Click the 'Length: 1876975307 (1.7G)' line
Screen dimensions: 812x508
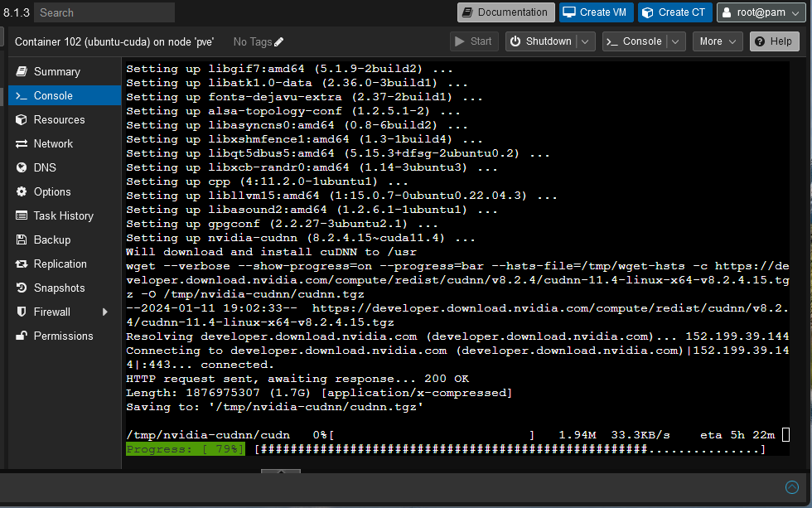(x=319, y=393)
